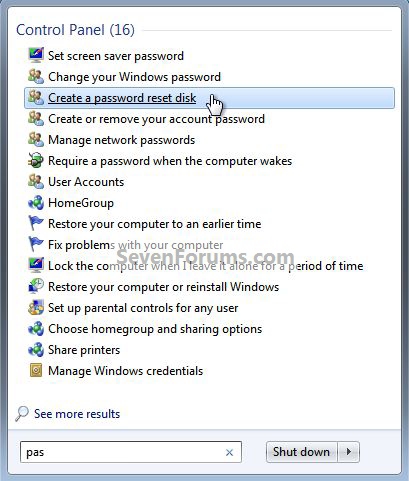Open Create a password reset disk
Viewport: 409px width, 481px height.
[209, 98]
